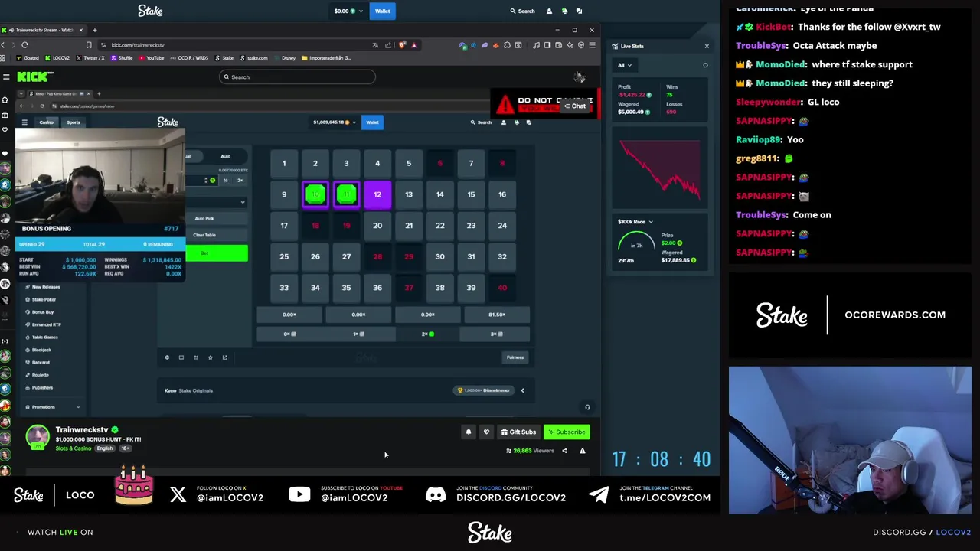Open the notifications icon in the outer Stake header
This screenshot has width=980, height=551.
point(564,11)
